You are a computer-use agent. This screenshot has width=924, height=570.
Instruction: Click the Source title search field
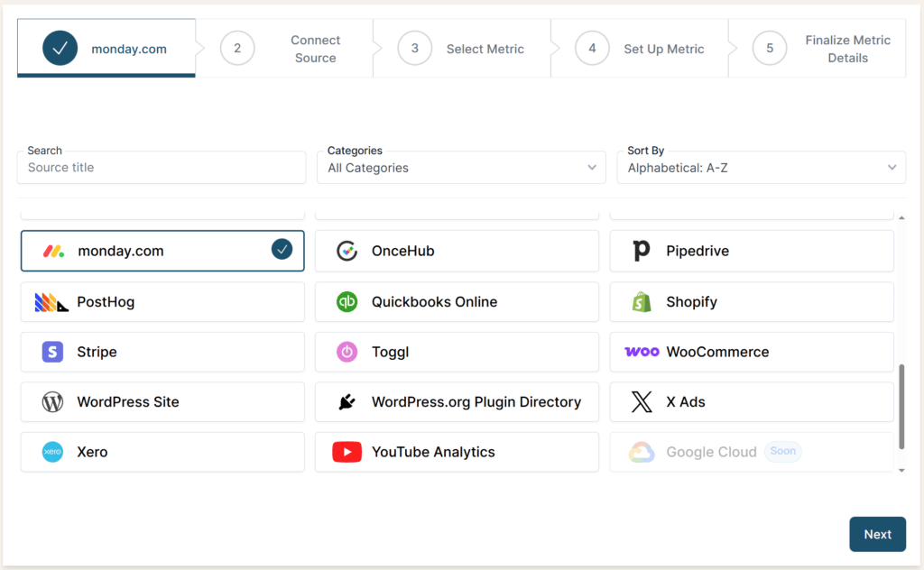162,168
